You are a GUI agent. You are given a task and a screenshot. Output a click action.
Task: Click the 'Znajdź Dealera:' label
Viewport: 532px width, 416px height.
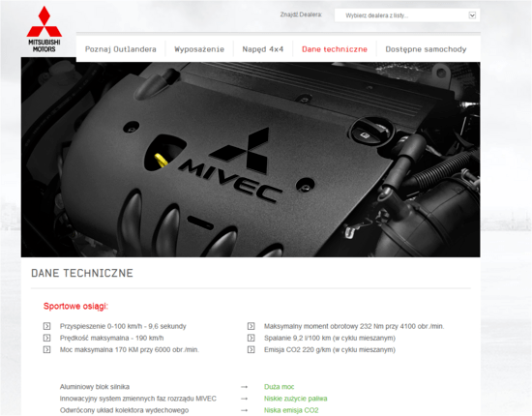(301, 15)
